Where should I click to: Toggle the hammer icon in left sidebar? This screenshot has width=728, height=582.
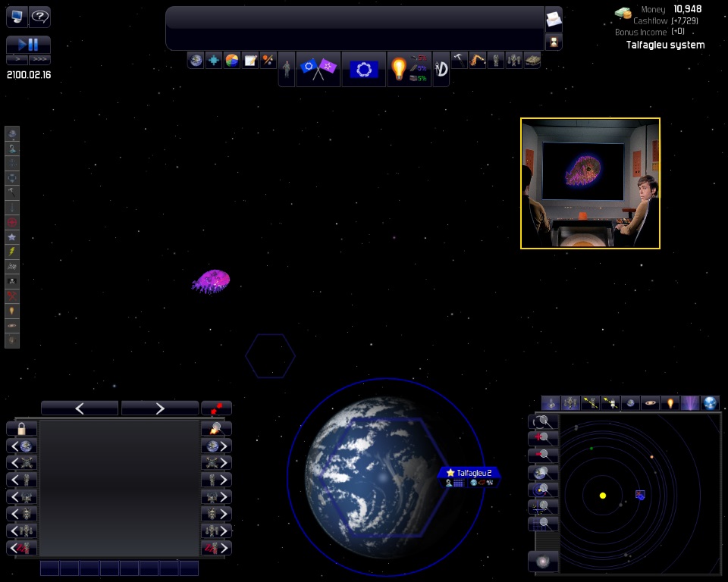pos(12,192)
